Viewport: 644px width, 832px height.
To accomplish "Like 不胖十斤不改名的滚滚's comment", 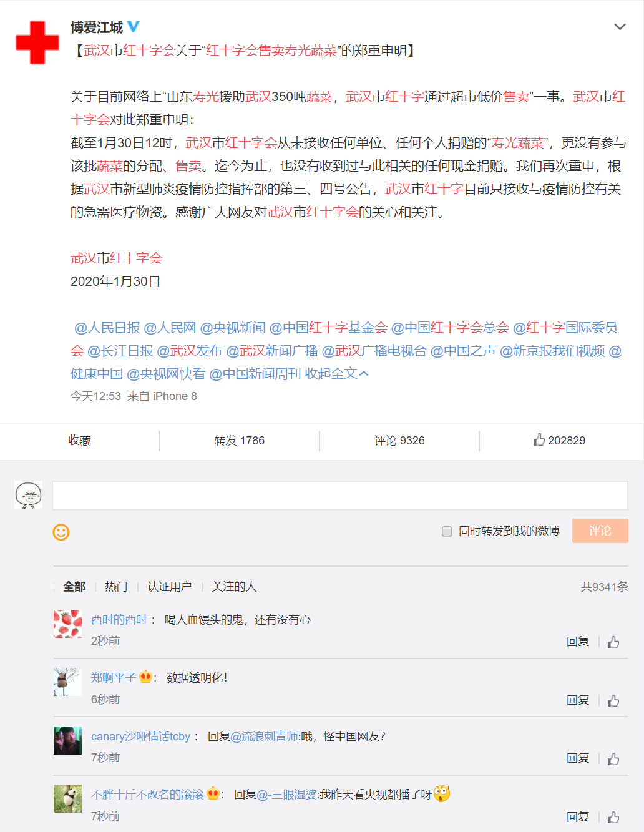I will pyautogui.click(x=613, y=817).
